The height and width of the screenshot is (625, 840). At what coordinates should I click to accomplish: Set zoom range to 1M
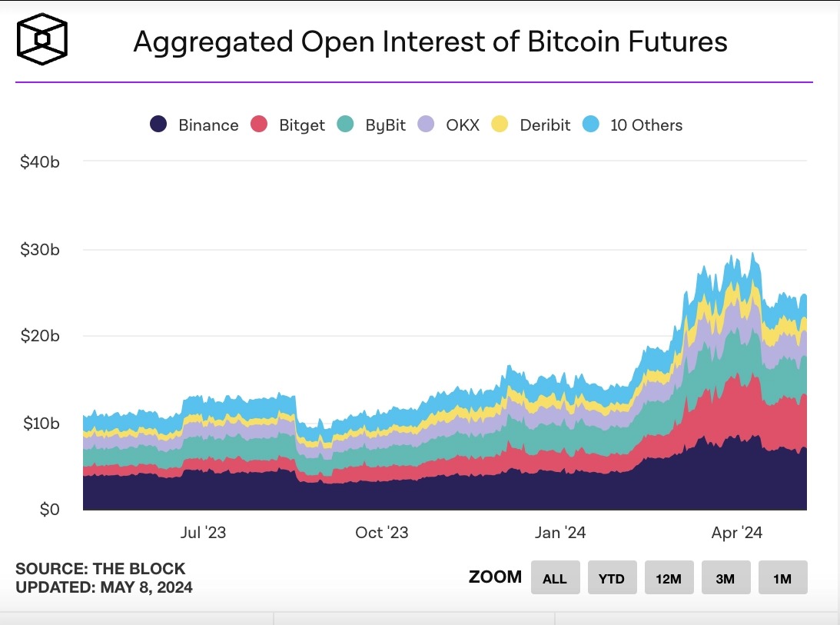pyautogui.click(x=782, y=578)
